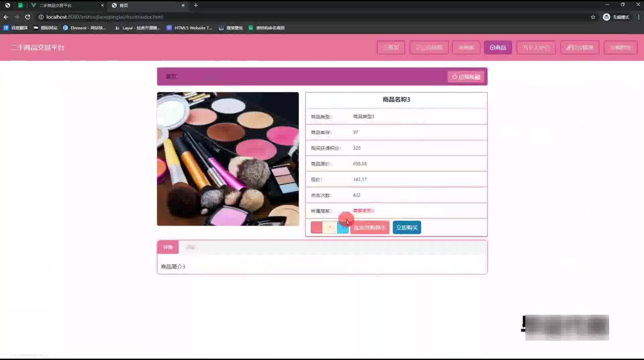Open the 首页 nav button in header

coord(391,48)
